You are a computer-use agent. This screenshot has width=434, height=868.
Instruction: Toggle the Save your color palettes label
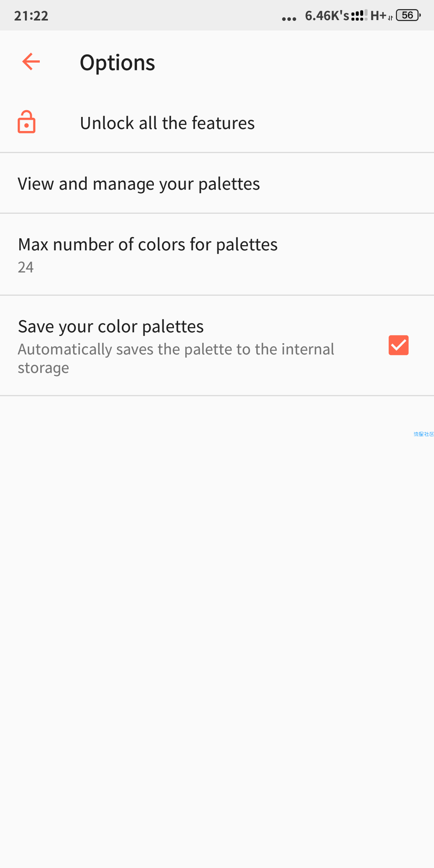point(111,326)
